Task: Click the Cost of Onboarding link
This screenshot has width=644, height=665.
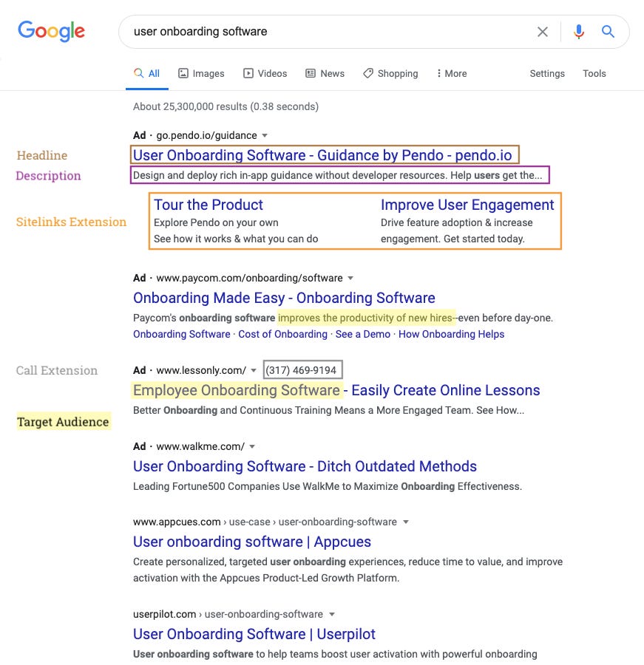Action: (282, 334)
